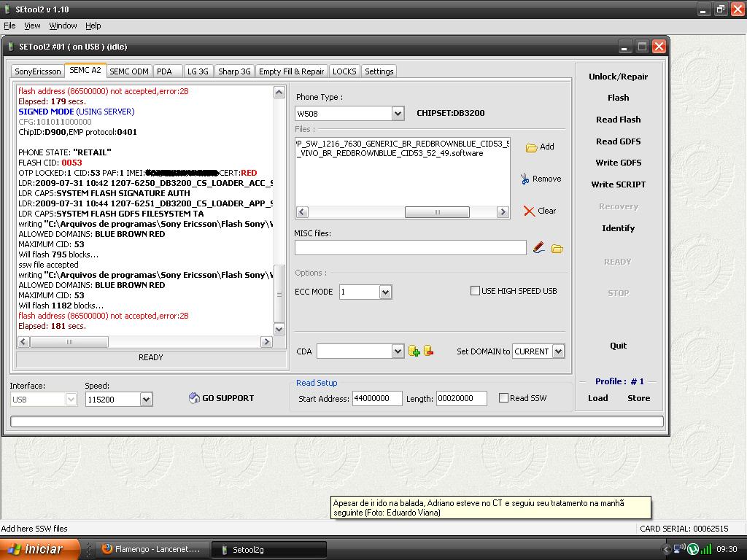This screenshot has height=560, width=747.
Task: Click the log scroll right arrow
Action: coord(267,342)
